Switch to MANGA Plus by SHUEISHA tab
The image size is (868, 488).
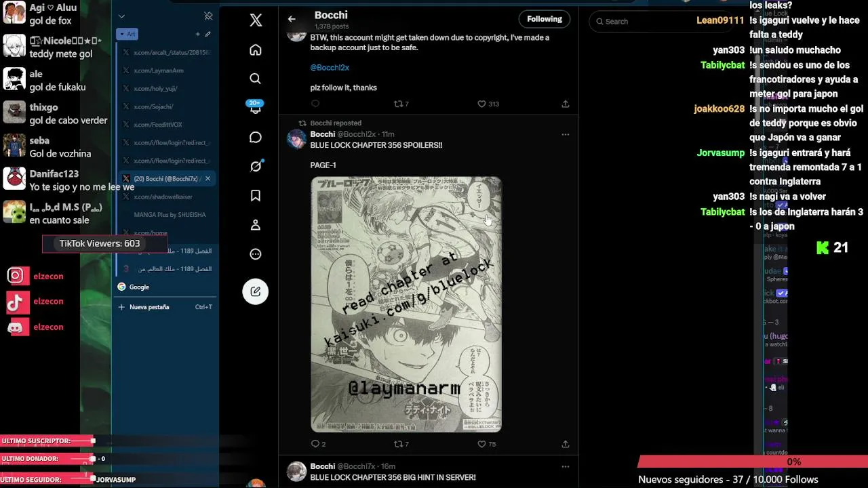[x=166, y=215]
